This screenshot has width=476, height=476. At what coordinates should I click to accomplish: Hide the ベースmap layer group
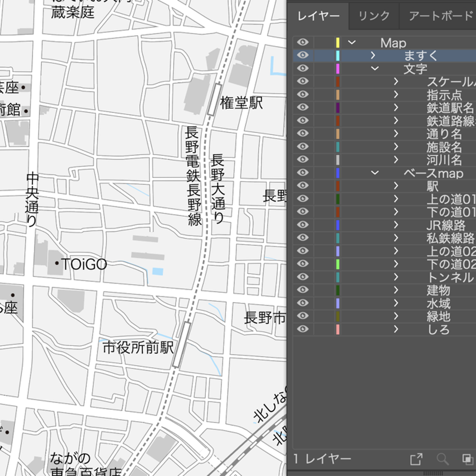pos(303,173)
